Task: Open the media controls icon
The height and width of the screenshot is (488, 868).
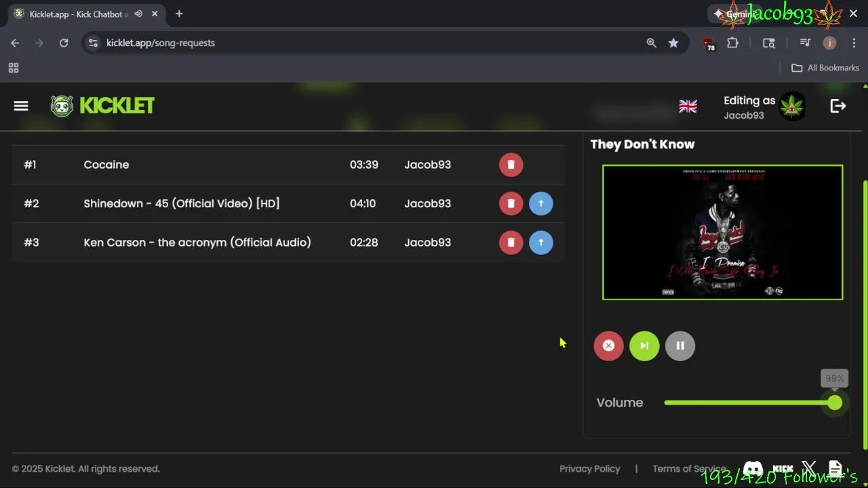Action: tap(805, 43)
